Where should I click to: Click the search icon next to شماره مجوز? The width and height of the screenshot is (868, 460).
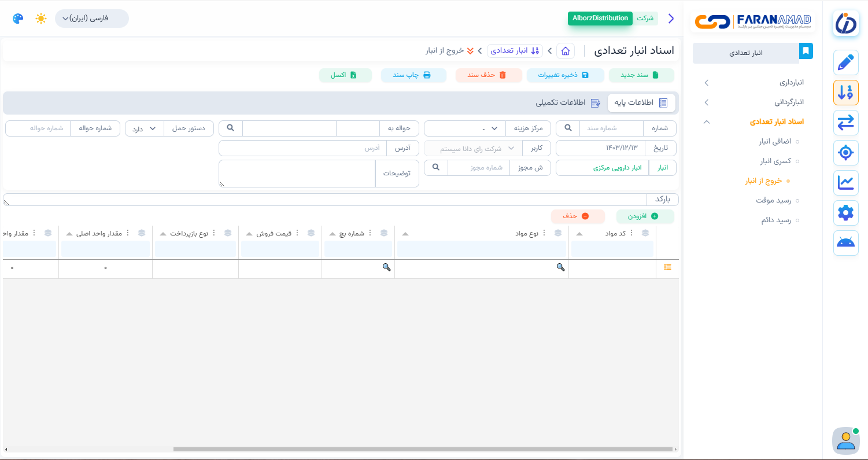tap(437, 168)
